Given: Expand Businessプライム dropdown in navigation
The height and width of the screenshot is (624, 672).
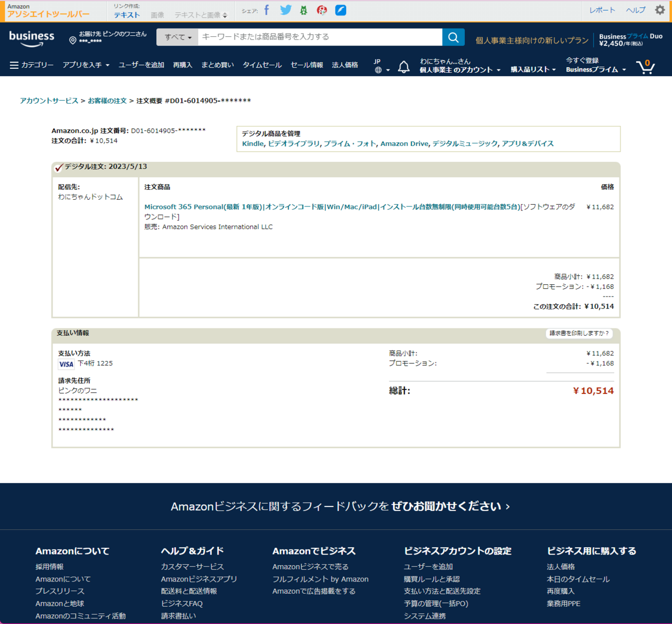Looking at the screenshot, I should click(596, 70).
